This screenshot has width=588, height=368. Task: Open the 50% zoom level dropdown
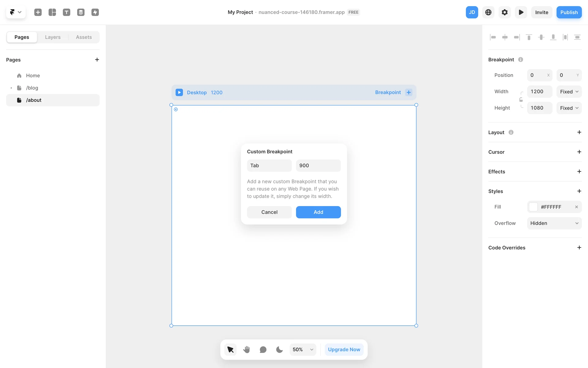[303, 349]
